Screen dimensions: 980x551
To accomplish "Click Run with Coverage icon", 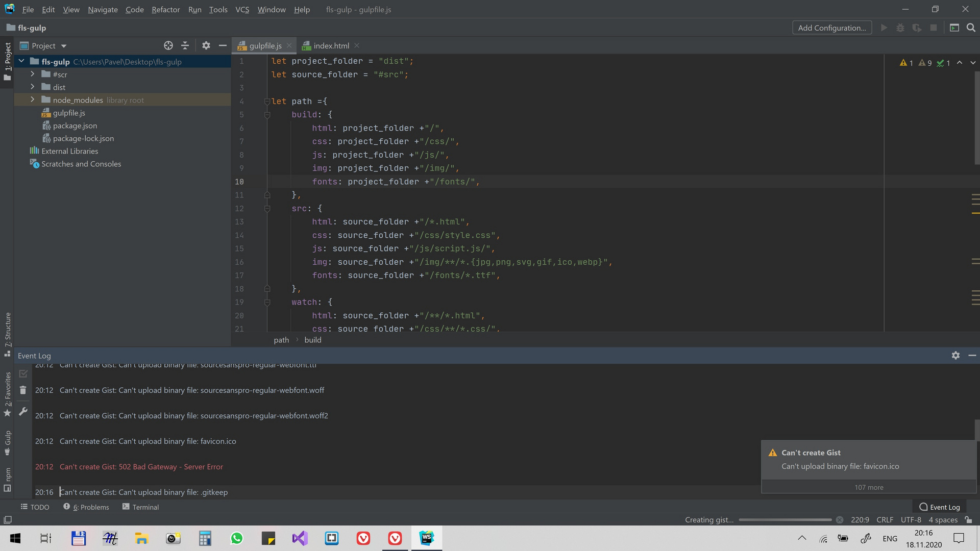I will click(917, 28).
